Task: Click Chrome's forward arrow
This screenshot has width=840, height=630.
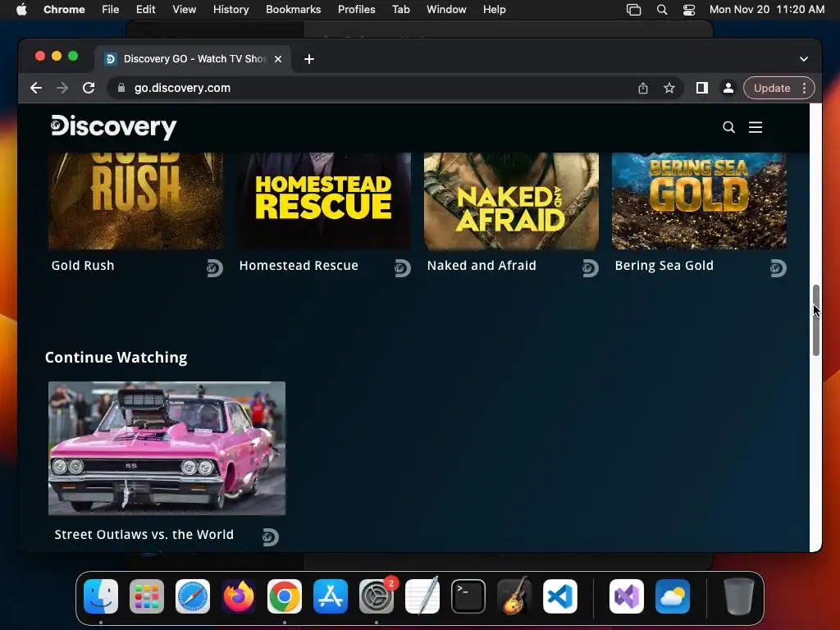Action: point(62,88)
